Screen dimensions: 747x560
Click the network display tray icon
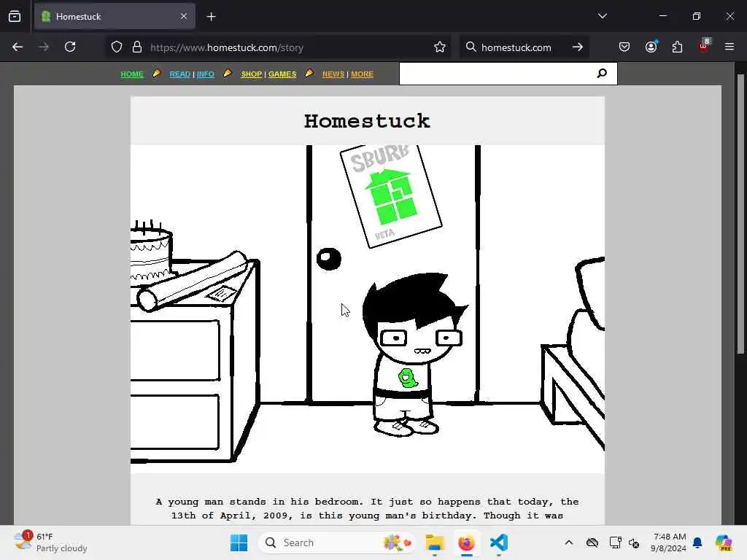click(615, 542)
